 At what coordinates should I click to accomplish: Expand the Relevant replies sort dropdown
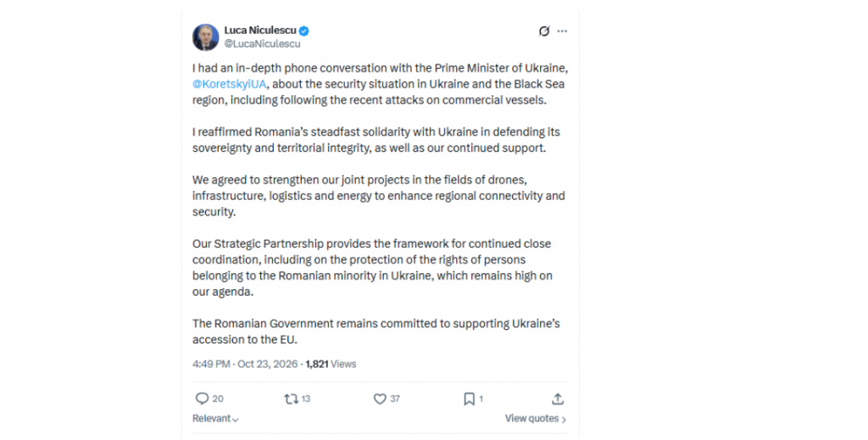[x=215, y=419]
